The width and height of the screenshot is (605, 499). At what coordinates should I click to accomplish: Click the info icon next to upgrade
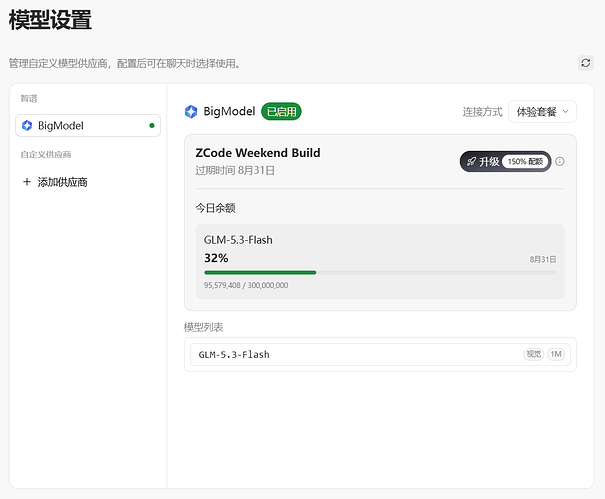[x=559, y=161]
